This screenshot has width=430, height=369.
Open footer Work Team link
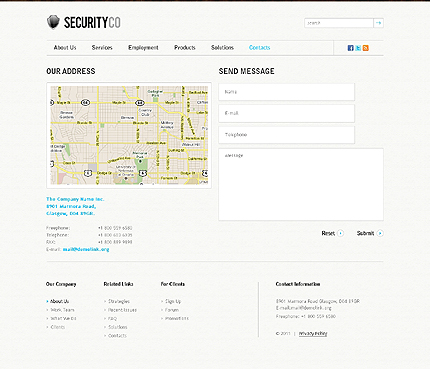[62, 310]
